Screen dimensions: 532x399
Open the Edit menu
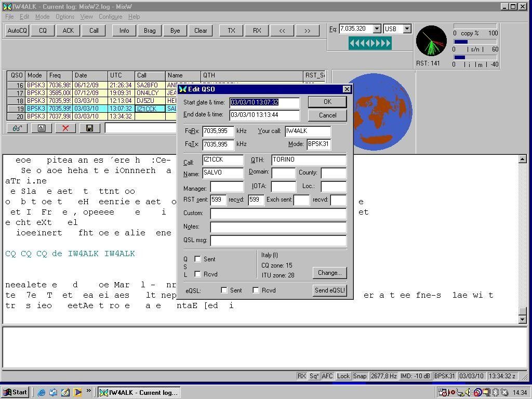click(24, 17)
